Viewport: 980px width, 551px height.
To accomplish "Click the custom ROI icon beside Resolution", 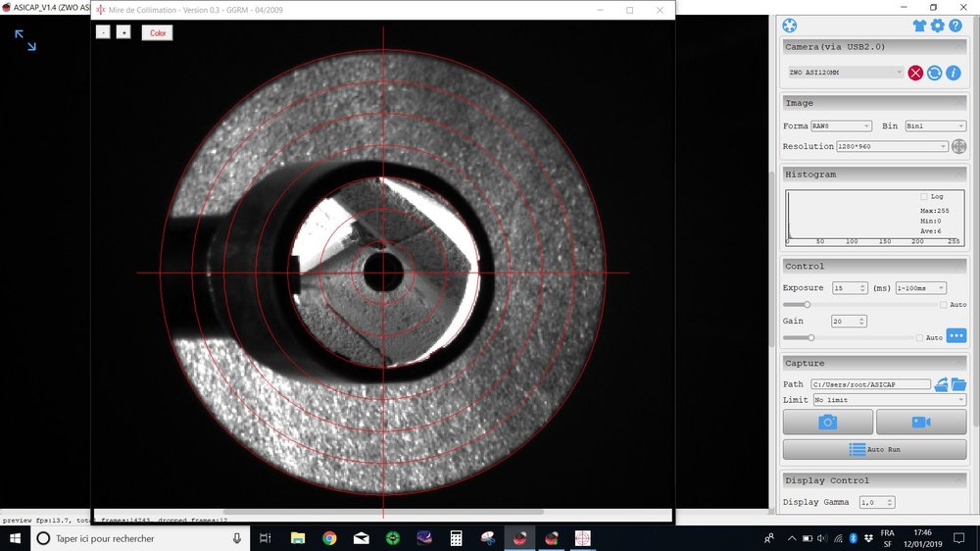I will [958, 146].
